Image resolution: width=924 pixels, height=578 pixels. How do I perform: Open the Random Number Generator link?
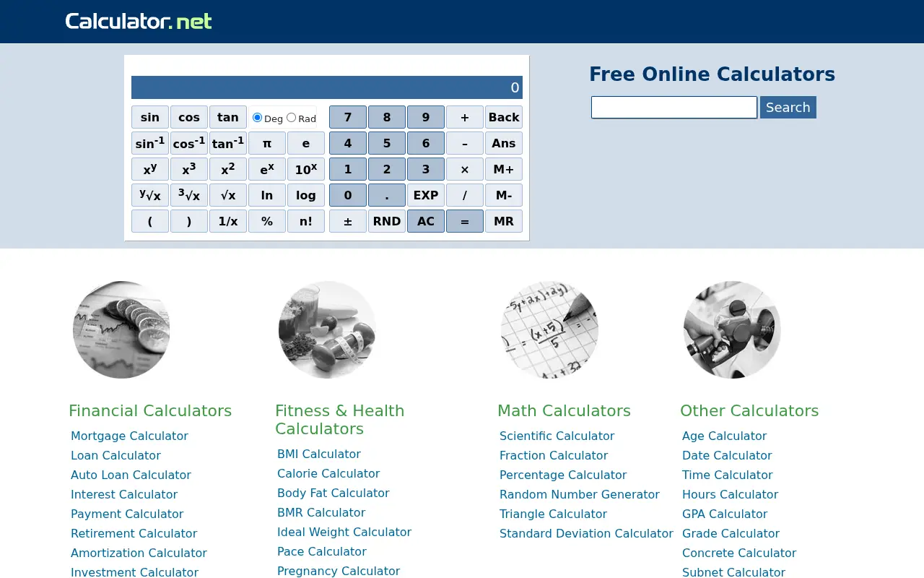click(x=580, y=494)
